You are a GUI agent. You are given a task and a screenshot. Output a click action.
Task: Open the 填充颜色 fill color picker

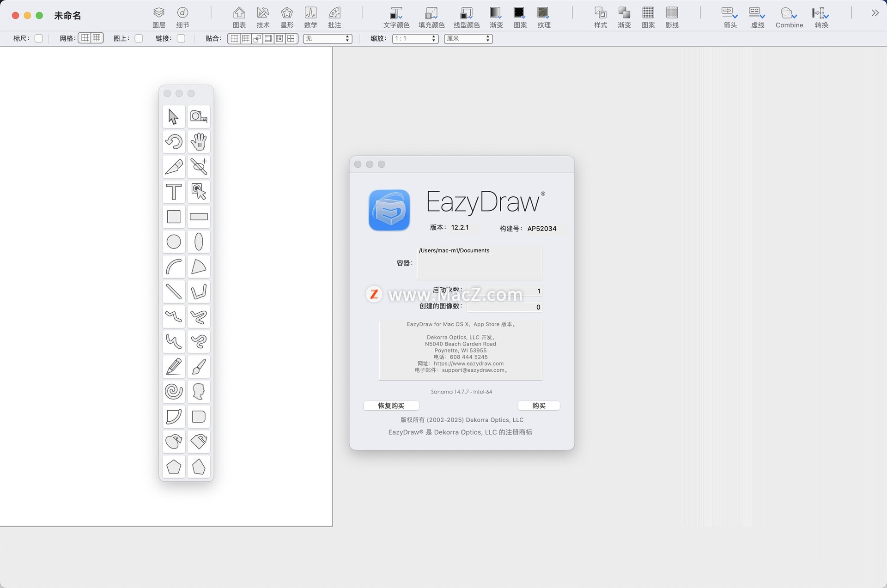tap(431, 17)
